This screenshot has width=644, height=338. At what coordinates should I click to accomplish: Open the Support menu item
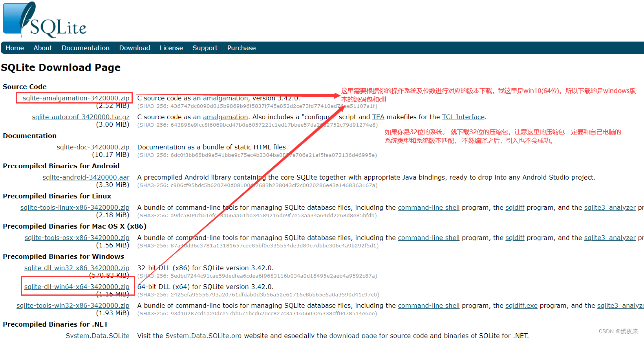(x=205, y=48)
